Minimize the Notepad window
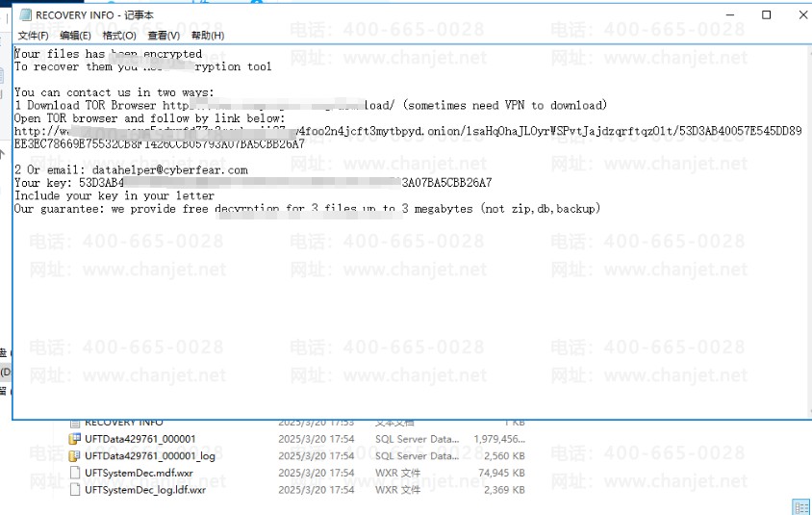Image resolution: width=812 pixels, height=515 pixels. [721, 15]
